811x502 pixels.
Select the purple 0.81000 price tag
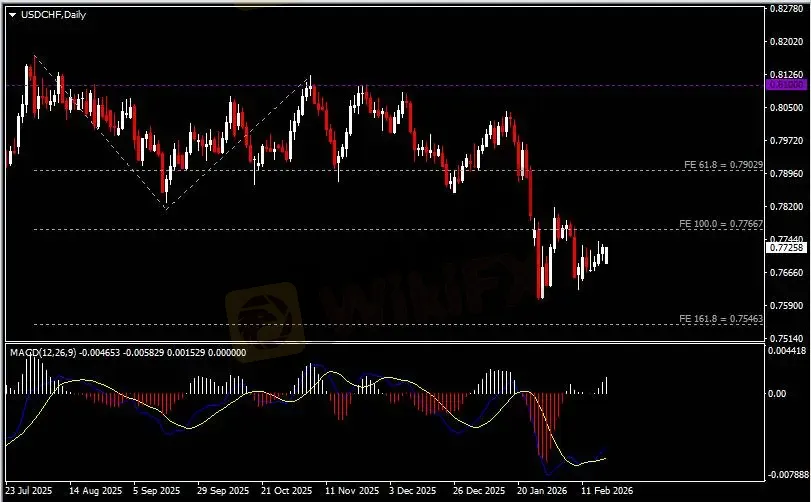[x=785, y=85]
